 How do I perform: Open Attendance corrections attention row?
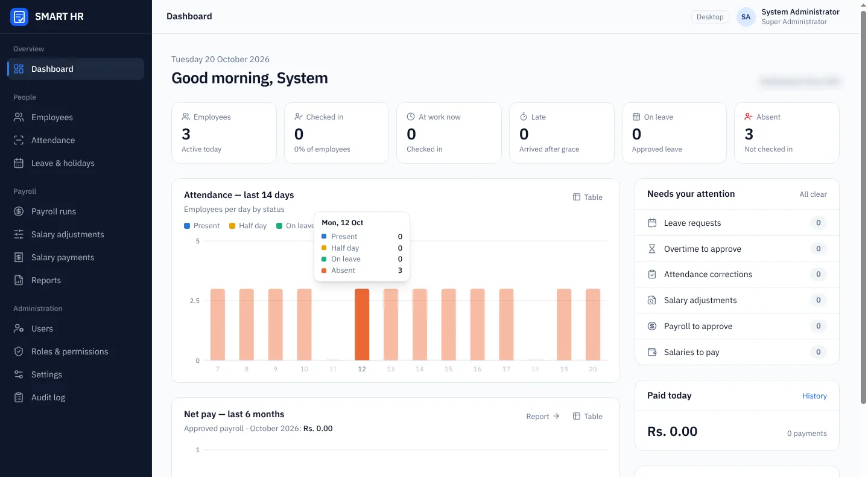click(x=737, y=274)
